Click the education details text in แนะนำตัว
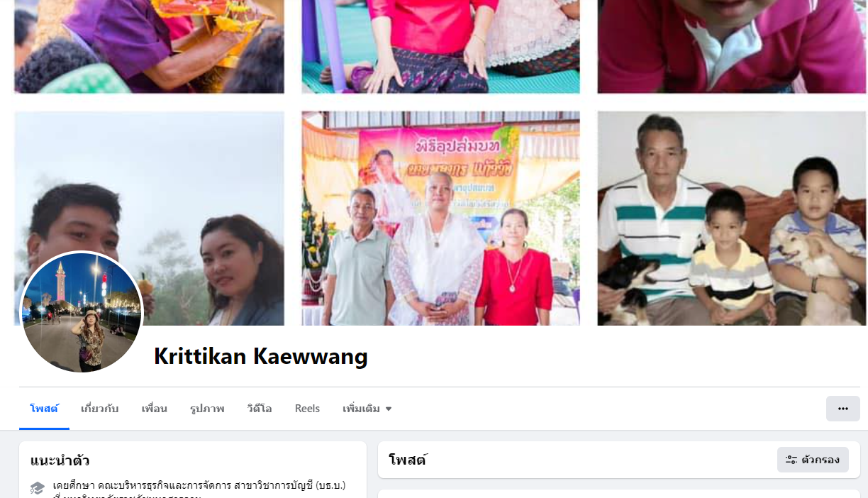Viewport: 868px width, 498px height. (199, 491)
